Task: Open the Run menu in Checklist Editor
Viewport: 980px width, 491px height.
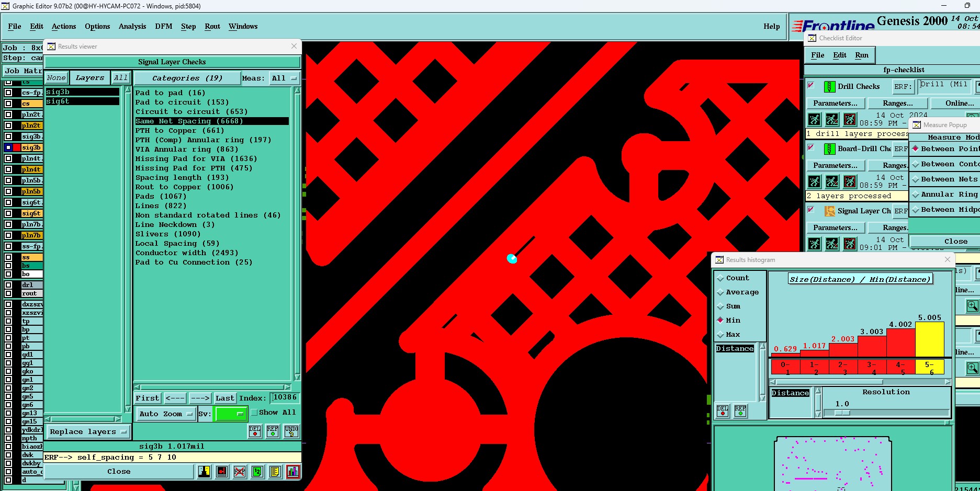Action: coord(862,55)
